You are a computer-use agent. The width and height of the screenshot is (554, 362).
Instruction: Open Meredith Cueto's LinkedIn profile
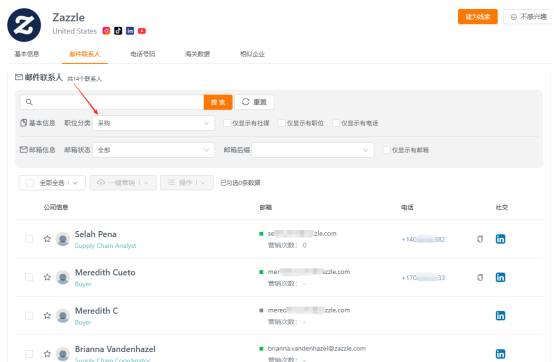500,277
